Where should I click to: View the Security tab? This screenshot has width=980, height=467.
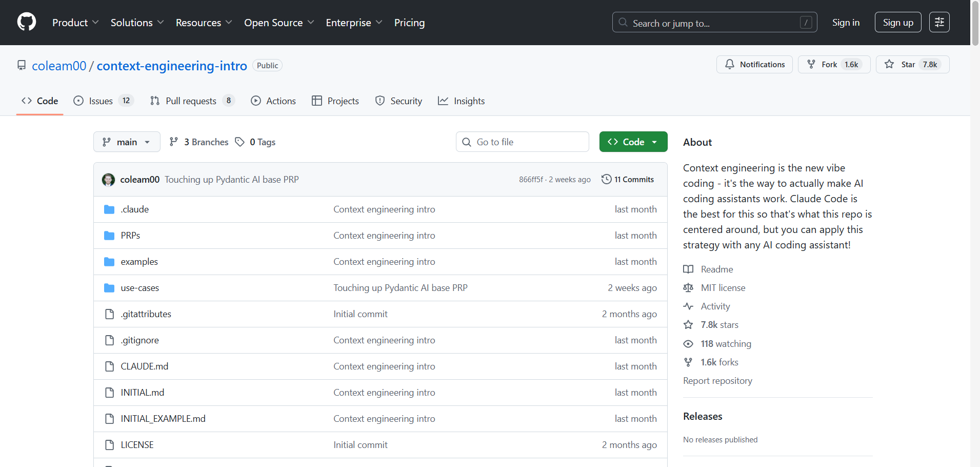pyautogui.click(x=398, y=101)
